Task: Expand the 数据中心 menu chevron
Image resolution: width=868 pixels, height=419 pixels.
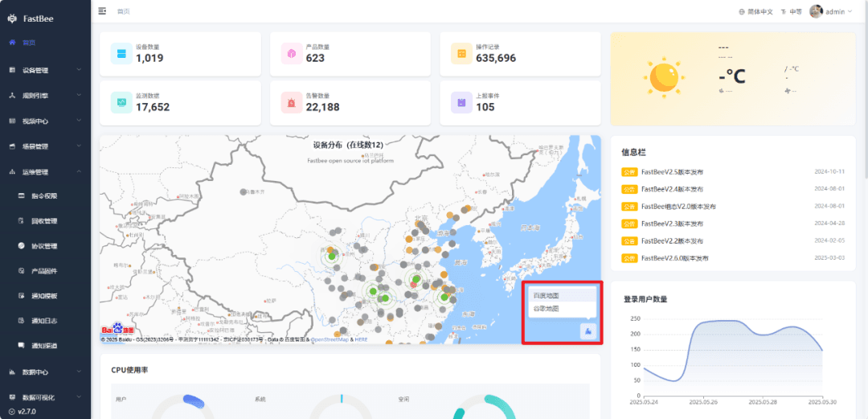Action: [79, 372]
